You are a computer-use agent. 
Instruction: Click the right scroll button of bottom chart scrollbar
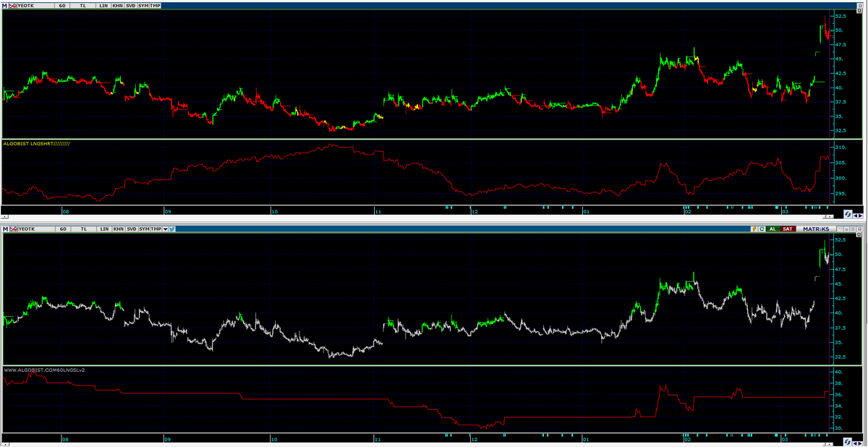tap(829, 444)
